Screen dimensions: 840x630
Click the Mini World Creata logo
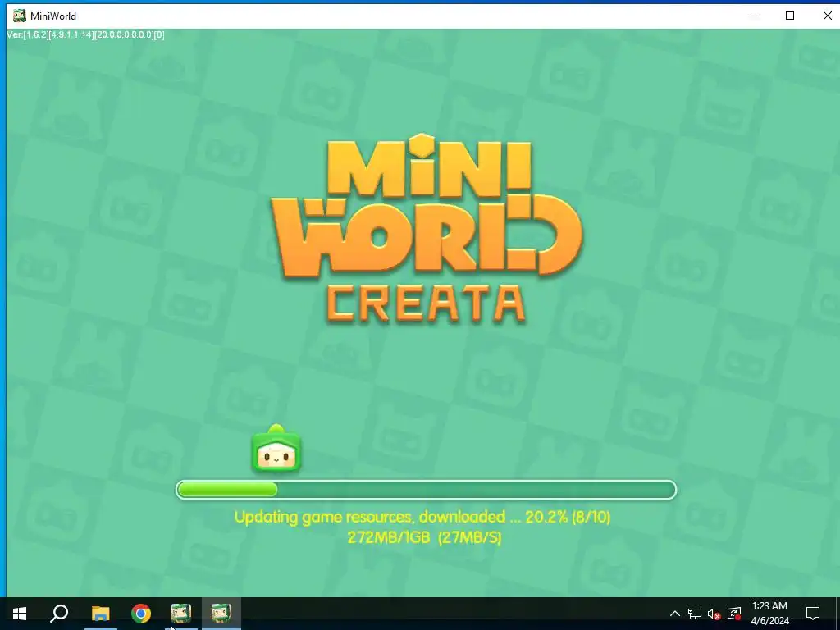point(427,230)
